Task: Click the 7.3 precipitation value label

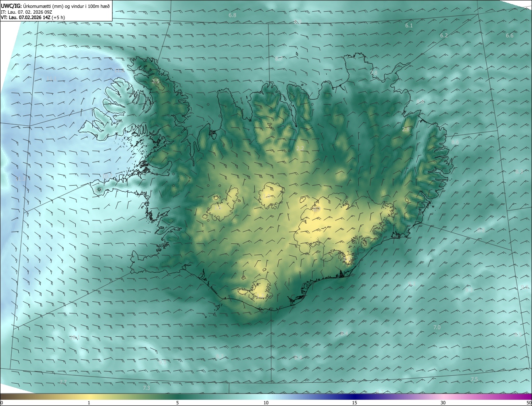Action: tap(146, 388)
